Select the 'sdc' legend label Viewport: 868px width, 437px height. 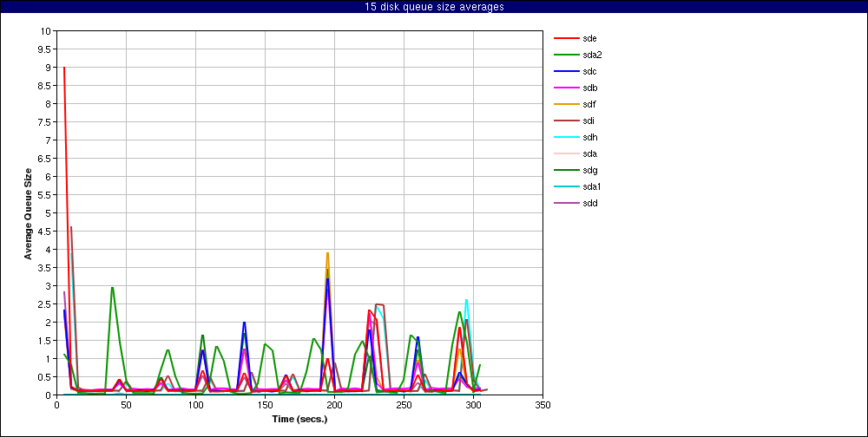pyautogui.click(x=589, y=71)
